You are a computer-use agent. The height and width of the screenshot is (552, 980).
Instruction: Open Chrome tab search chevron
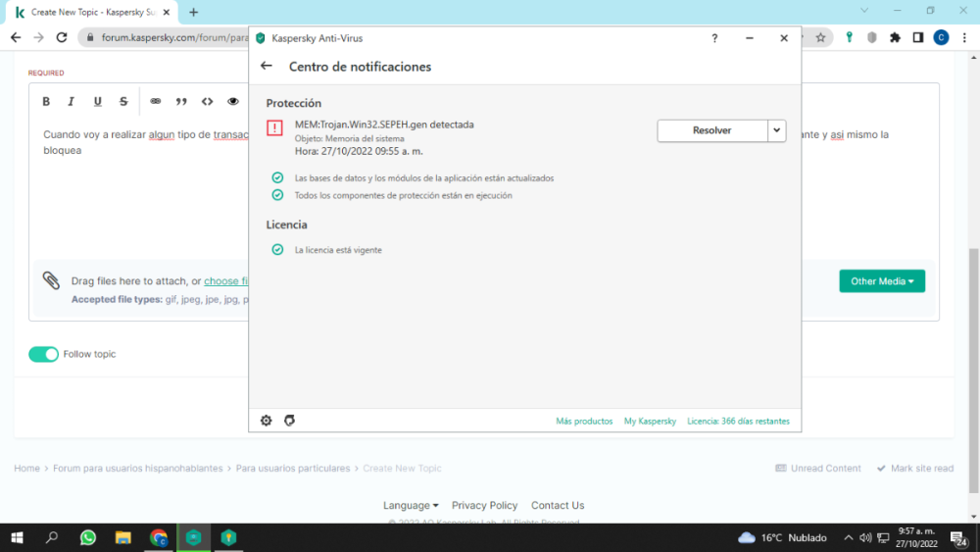point(864,11)
